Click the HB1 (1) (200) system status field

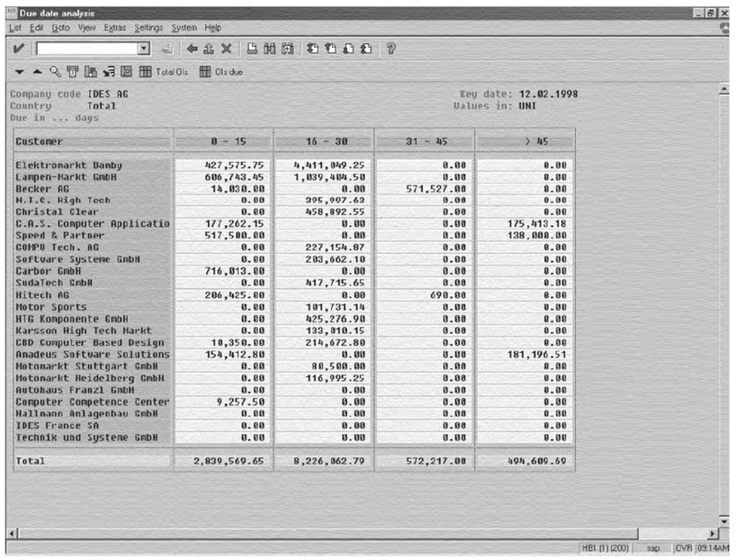605,548
